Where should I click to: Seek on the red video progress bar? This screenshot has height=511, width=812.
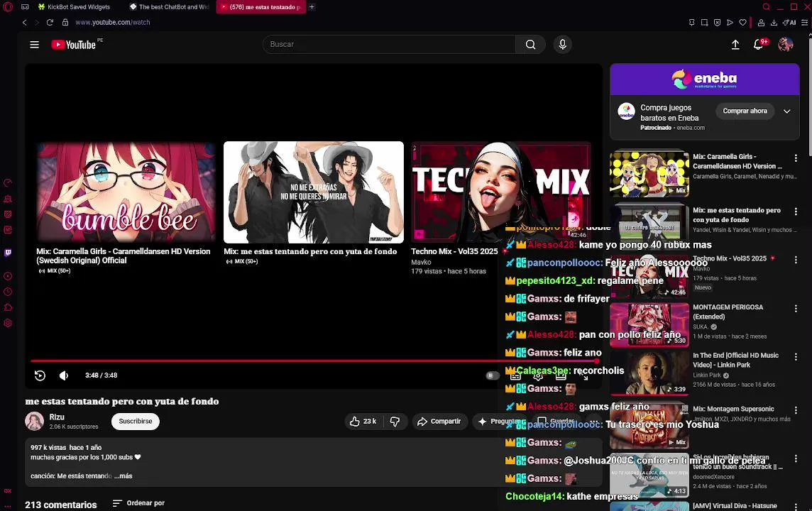314,361
